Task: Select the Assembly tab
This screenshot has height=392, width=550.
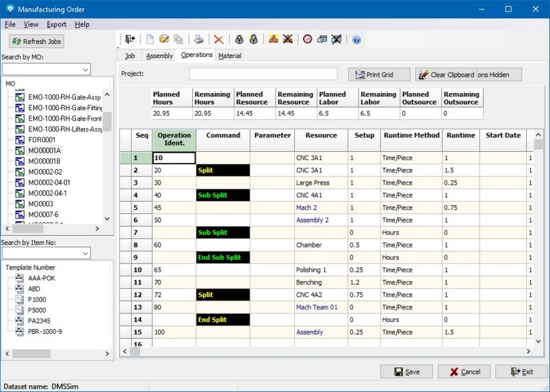Action: (x=159, y=55)
